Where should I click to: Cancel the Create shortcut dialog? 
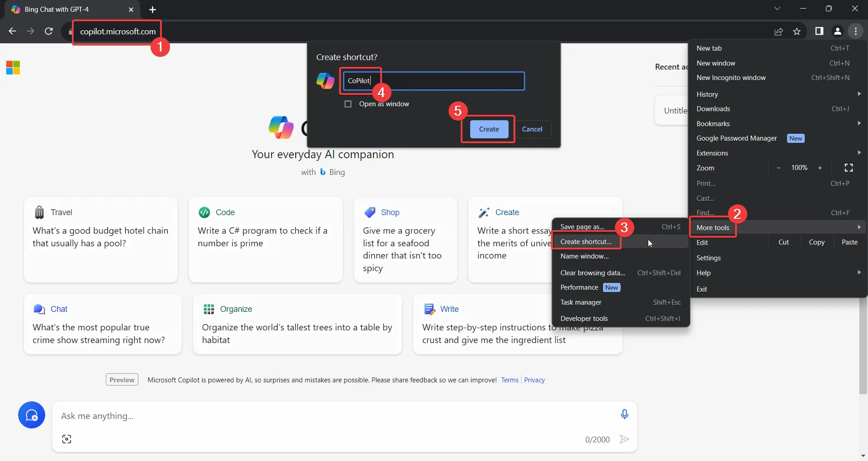coord(532,129)
